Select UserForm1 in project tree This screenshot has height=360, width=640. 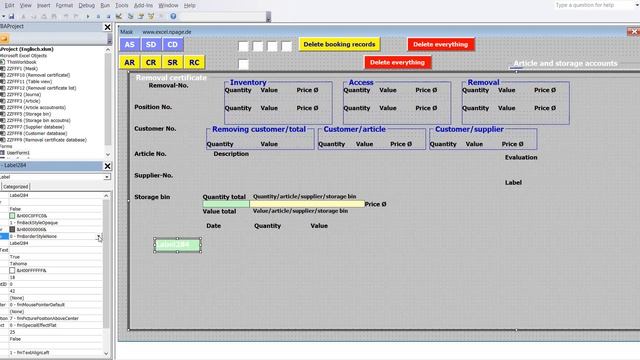tap(18, 153)
